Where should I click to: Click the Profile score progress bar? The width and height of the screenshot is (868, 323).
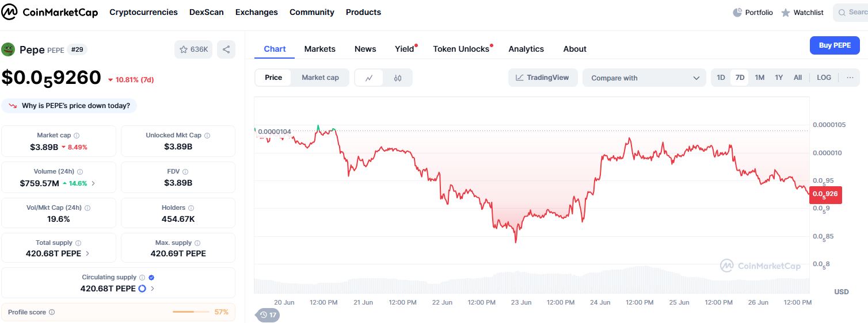tap(191, 312)
